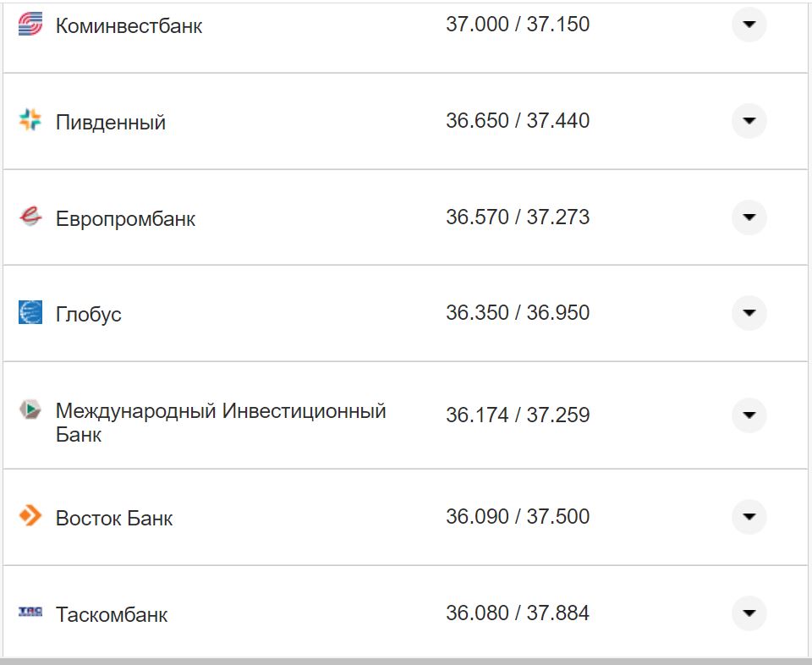Click the Глобус globe logo icon
Viewport: 812px width, 665px height.
coord(30,312)
